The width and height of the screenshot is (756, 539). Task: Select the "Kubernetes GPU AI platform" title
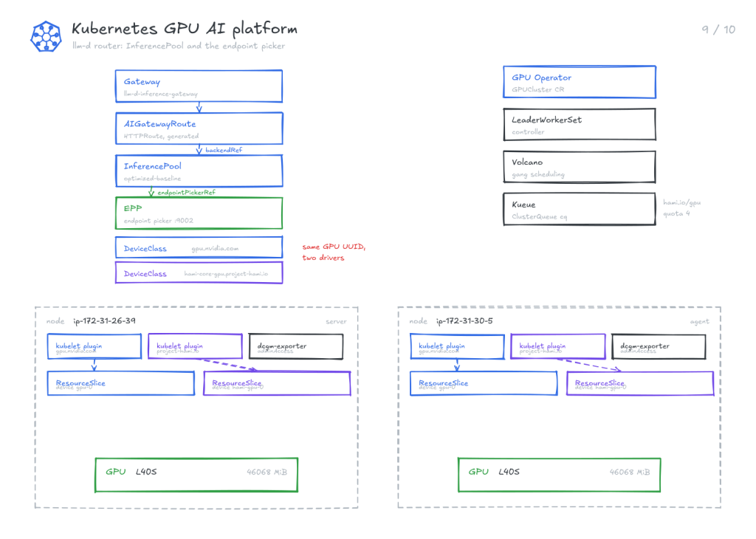(x=184, y=29)
